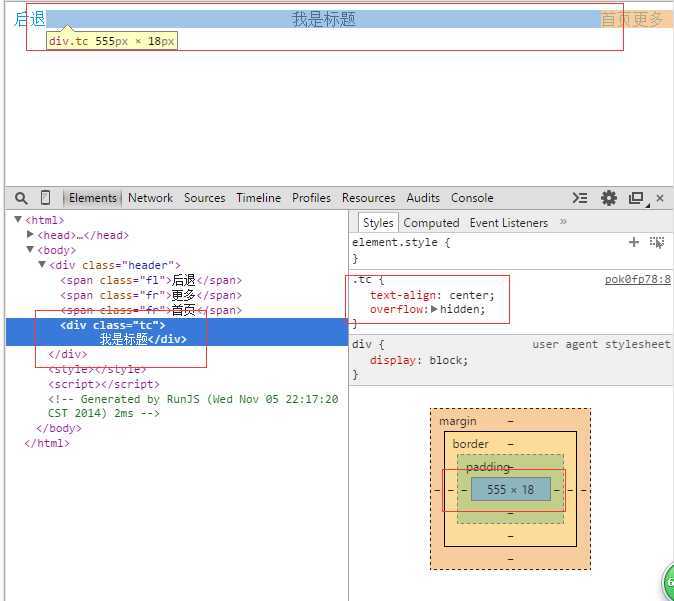Show more sidebar tabs chevron
674x601 pixels.
coord(563,222)
